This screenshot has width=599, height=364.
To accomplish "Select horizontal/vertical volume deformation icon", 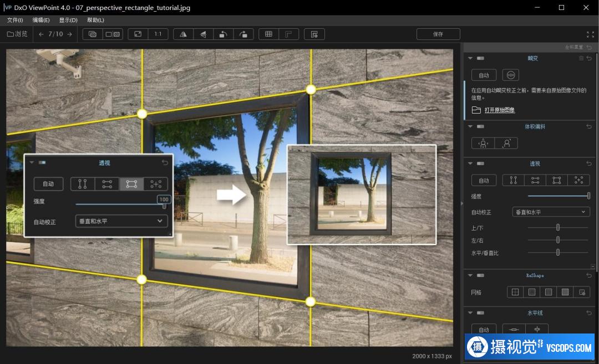I will [x=483, y=143].
